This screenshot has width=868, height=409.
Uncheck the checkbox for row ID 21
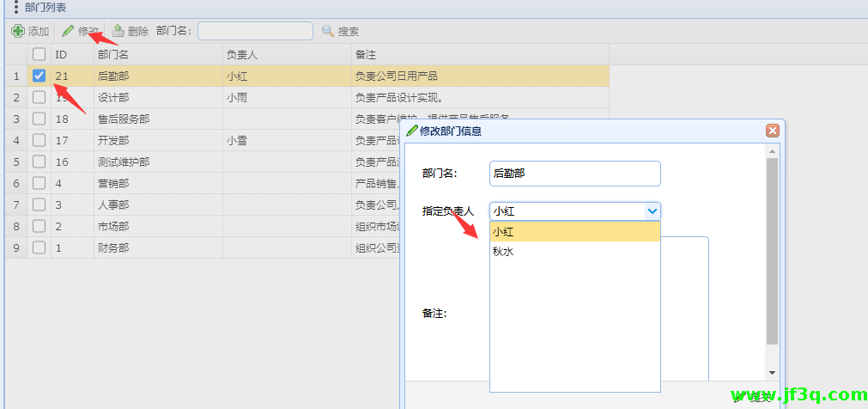click(x=39, y=76)
